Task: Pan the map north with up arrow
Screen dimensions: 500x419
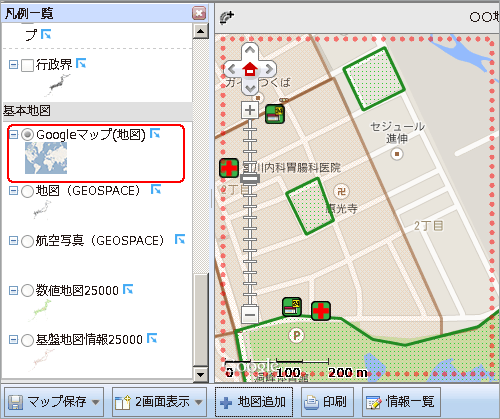Action: tap(250, 50)
